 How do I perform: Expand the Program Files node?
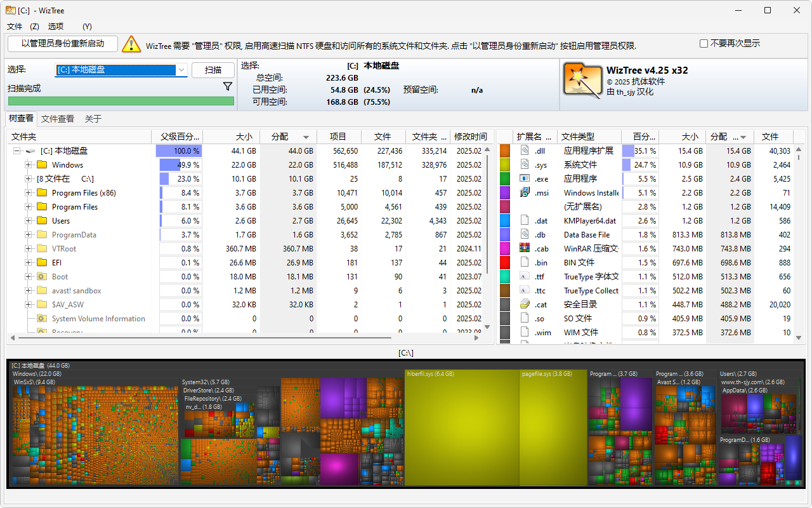(x=29, y=207)
